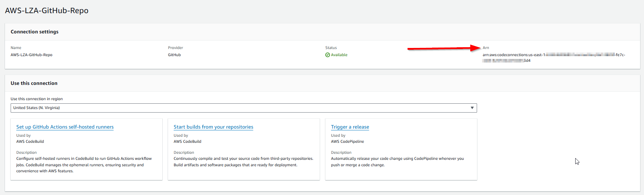Click AWS CodeBuild under Start builds card

coord(187,141)
